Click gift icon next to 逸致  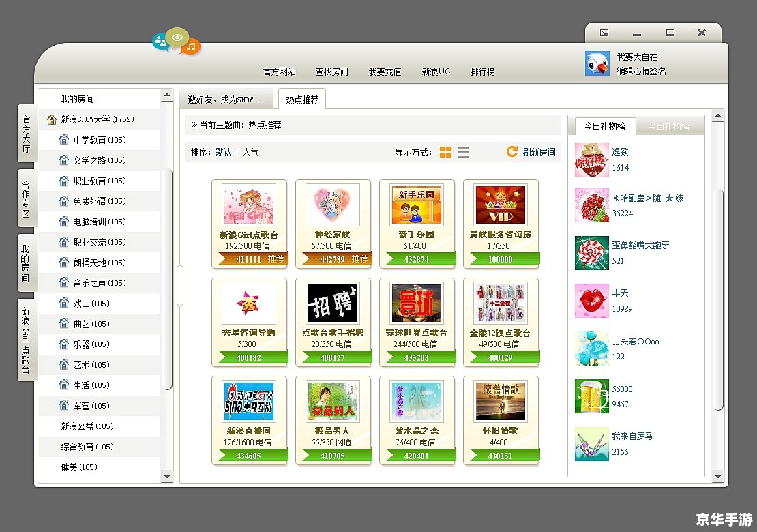click(592, 160)
